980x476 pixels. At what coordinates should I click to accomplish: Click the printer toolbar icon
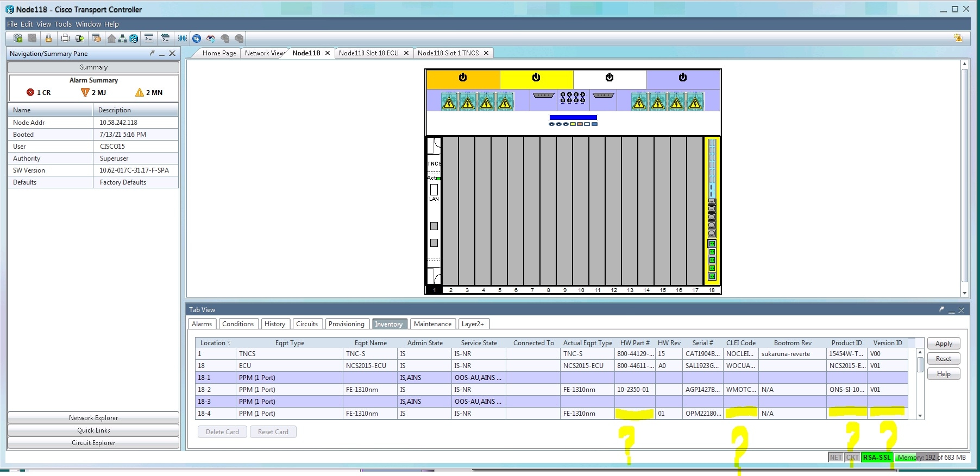tap(65, 38)
